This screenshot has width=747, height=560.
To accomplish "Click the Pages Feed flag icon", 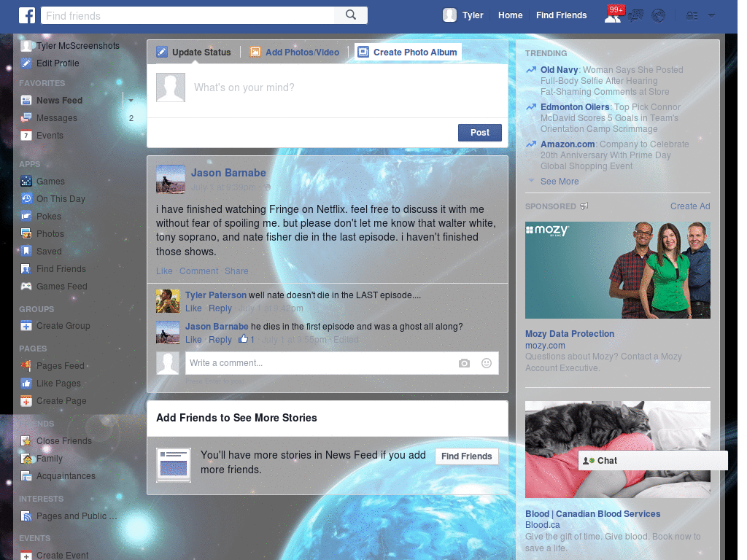I will 26,366.
